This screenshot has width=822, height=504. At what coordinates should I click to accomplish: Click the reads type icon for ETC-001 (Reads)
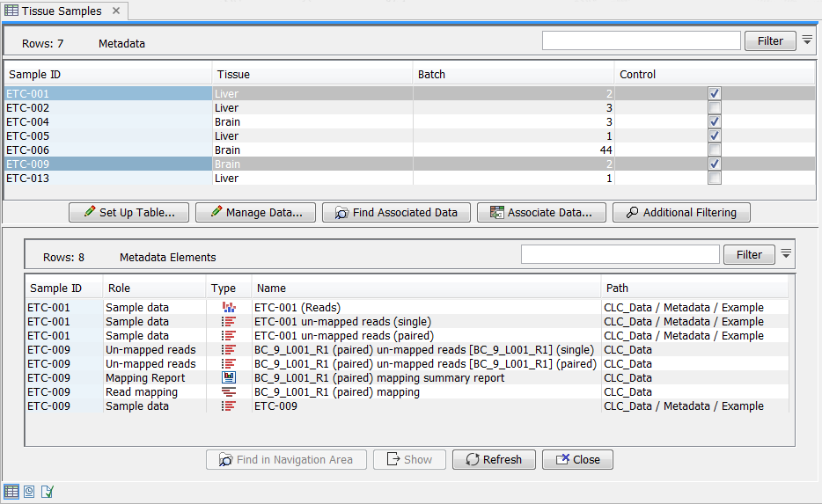(x=229, y=308)
